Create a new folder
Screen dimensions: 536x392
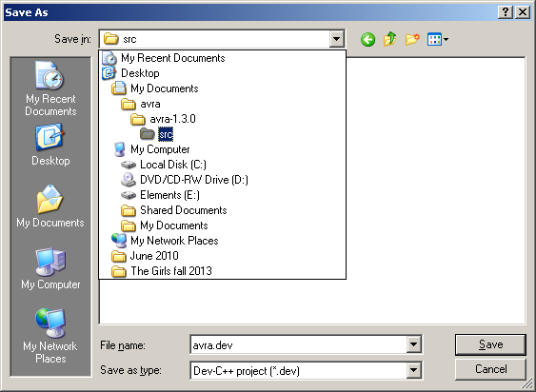pos(412,39)
